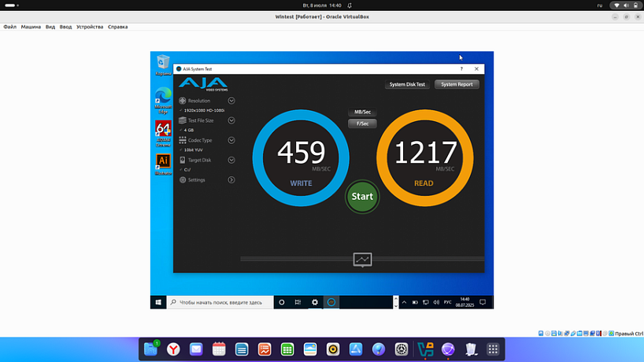Open the Машина menu in VirtualBox
The height and width of the screenshot is (362, 644).
(31, 27)
